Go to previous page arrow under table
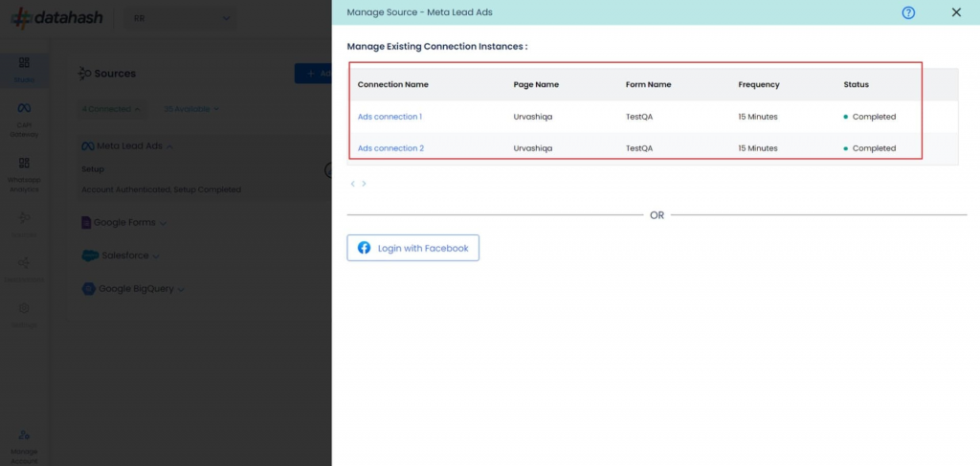Image resolution: width=980 pixels, height=466 pixels. click(x=352, y=184)
